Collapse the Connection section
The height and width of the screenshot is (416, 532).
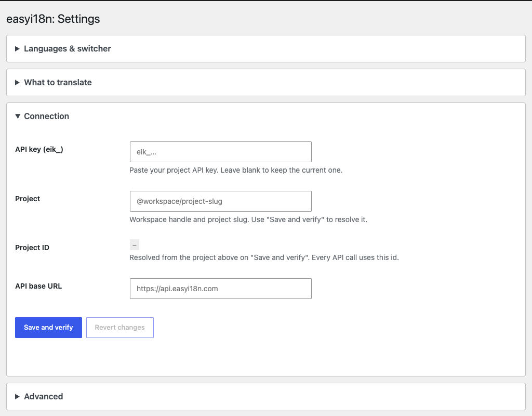pyautogui.click(x=42, y=116)
